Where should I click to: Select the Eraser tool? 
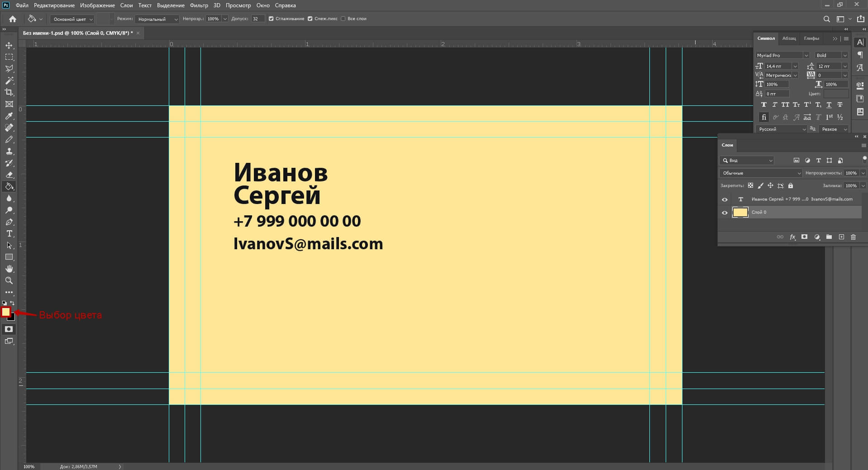[x=9, y=175]
